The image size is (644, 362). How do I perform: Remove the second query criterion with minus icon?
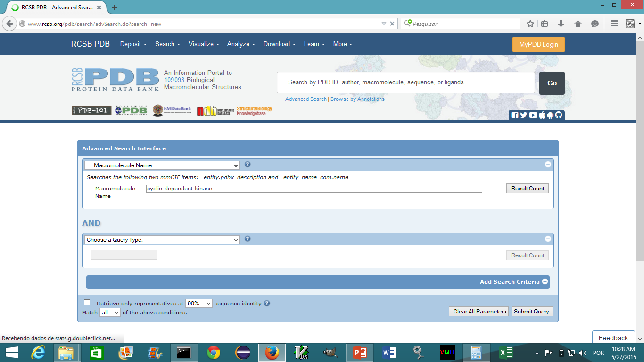[x=548, y=239]
